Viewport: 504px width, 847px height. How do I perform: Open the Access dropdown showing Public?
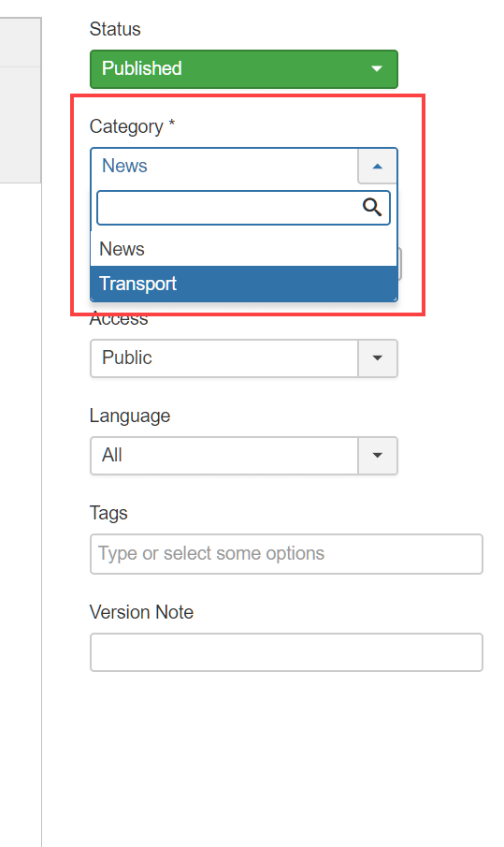(x=244, y=358)
